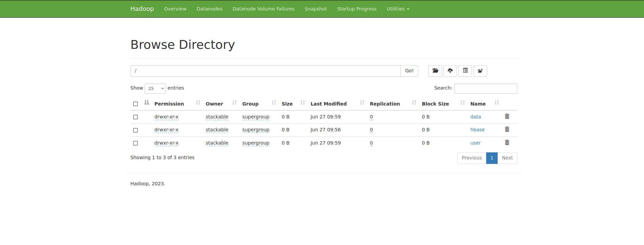Sort by Name using its sort arrows
The width and height of the screenshot is (644, 245).
pyautogui.click(x=497, y=103)
